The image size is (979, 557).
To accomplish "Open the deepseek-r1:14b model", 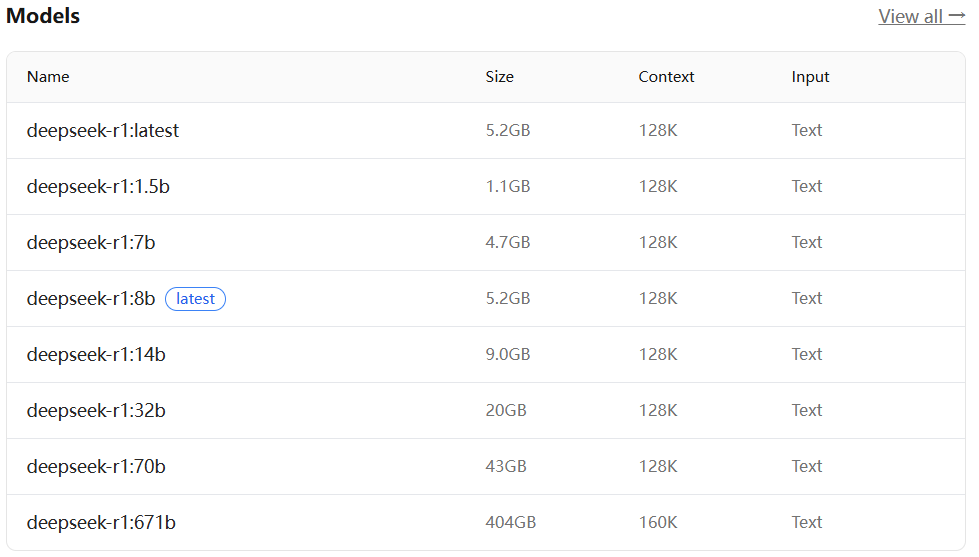I will (x=96, y=355).
